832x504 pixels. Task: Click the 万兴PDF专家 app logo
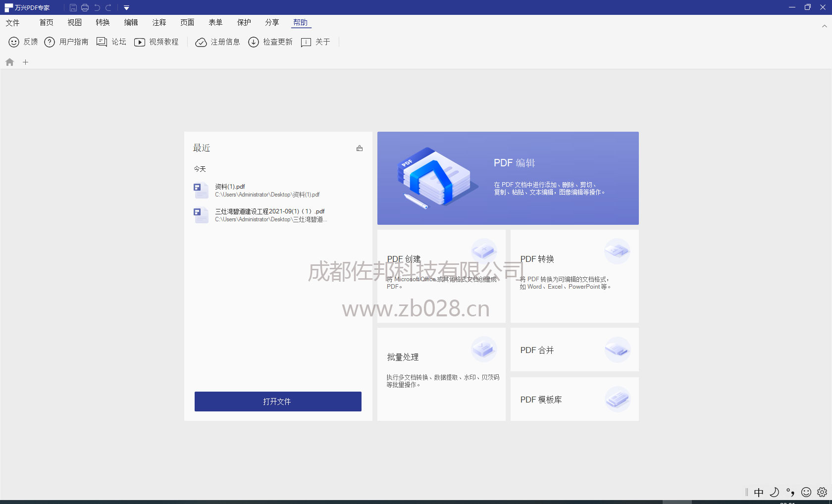pos(8,8)
